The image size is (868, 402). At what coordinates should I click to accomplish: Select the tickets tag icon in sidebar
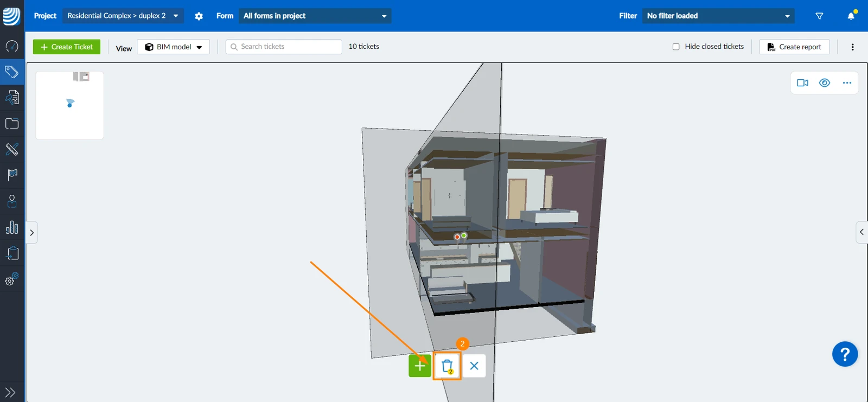(12, 72)
